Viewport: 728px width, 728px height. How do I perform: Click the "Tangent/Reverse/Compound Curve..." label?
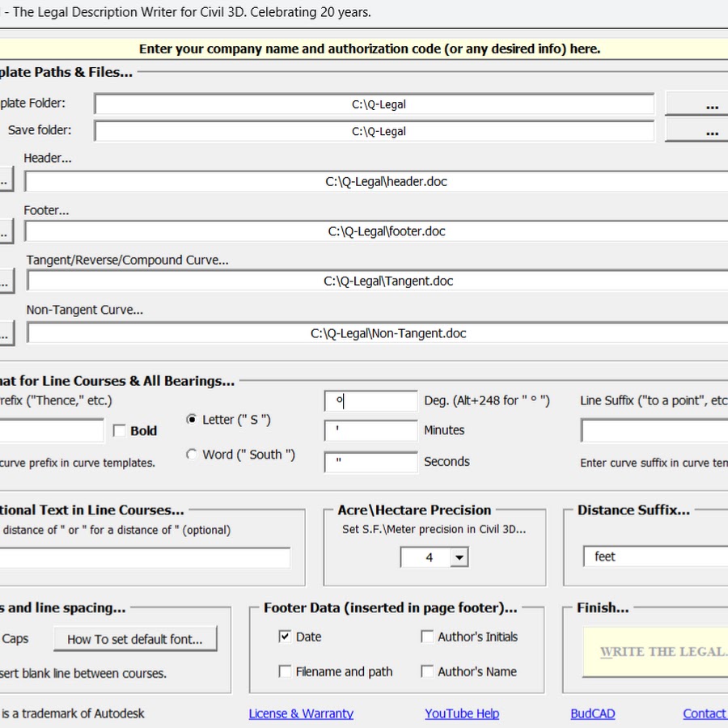coord(127,260)
